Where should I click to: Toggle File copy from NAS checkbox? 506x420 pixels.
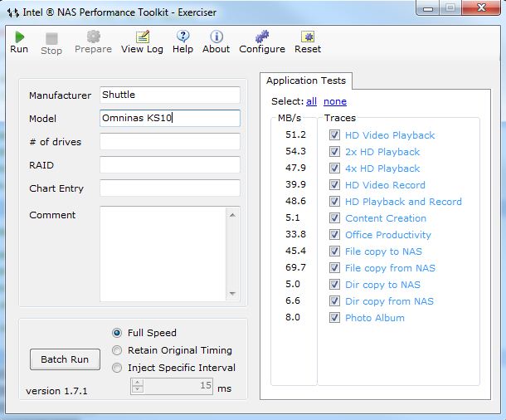(x=334, y=267)
